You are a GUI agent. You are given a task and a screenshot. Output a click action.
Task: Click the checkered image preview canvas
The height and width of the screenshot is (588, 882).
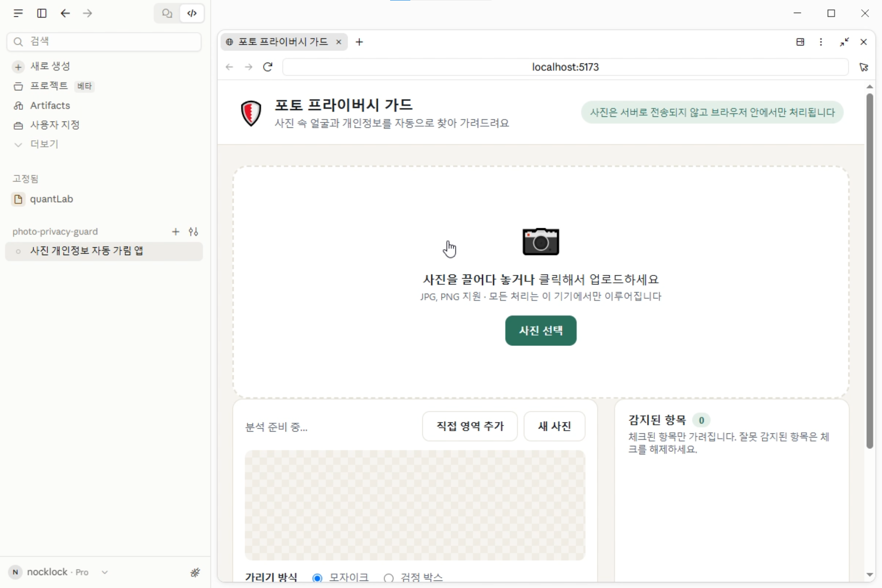pos(415,505)
